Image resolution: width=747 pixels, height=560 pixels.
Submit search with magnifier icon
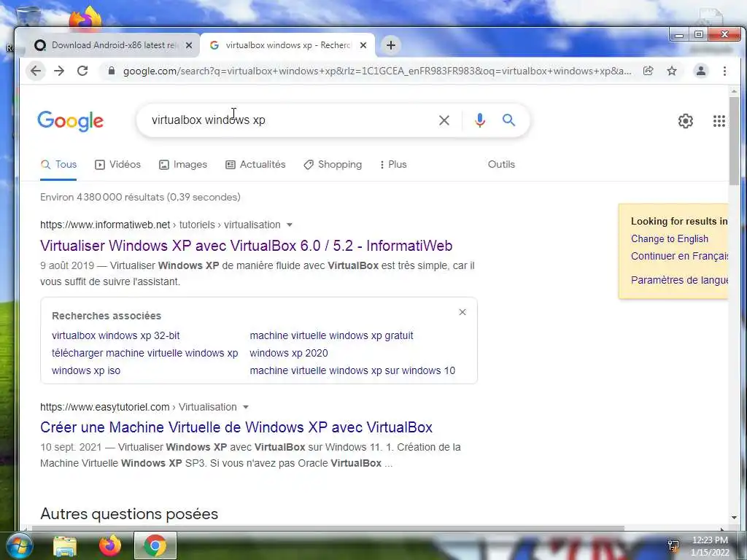tap(508, 120)
